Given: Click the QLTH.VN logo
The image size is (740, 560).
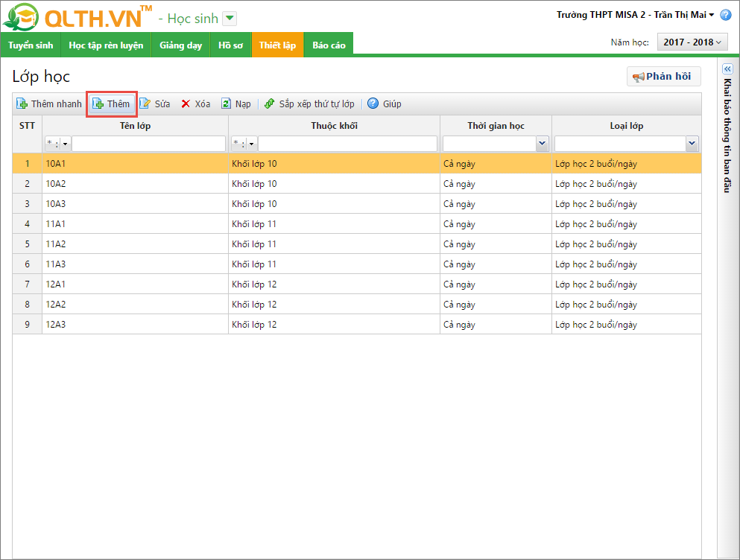Looking at the screenshot, I should 78,17.
